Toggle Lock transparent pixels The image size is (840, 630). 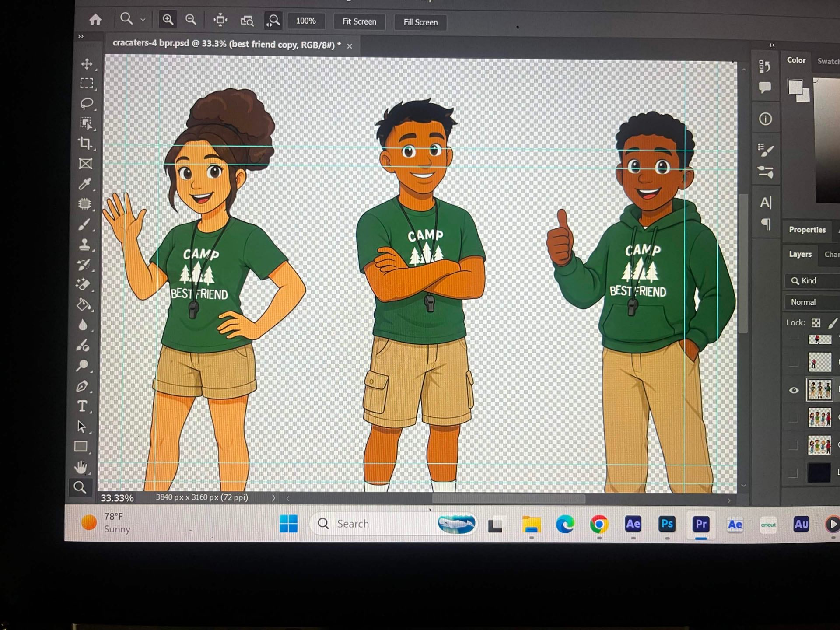coord(816,323)
